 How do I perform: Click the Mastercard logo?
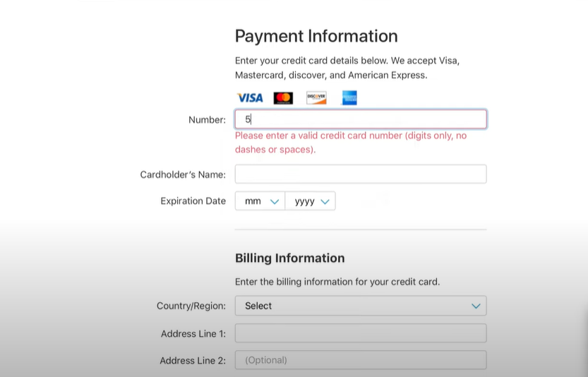283,98
